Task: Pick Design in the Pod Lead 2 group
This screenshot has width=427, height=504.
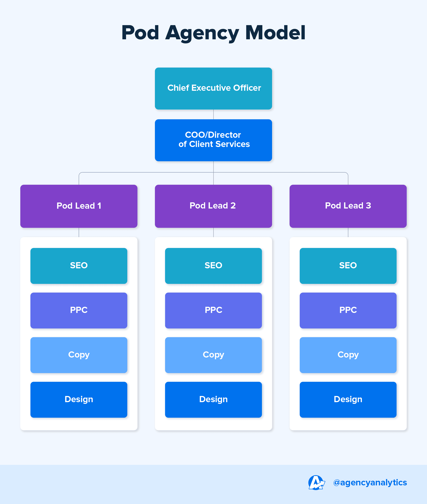Action: pos(213,399)
